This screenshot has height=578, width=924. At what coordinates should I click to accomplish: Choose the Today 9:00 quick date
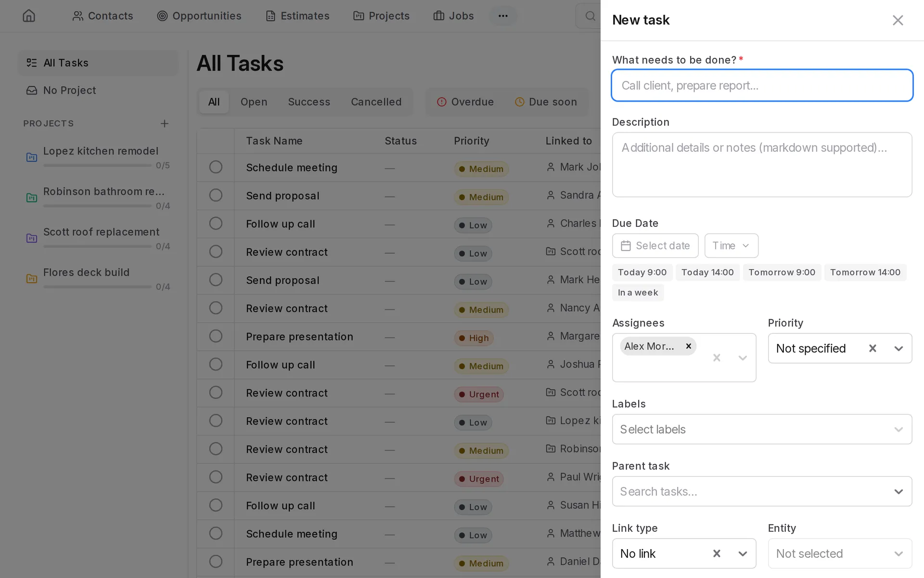point(642,272)
